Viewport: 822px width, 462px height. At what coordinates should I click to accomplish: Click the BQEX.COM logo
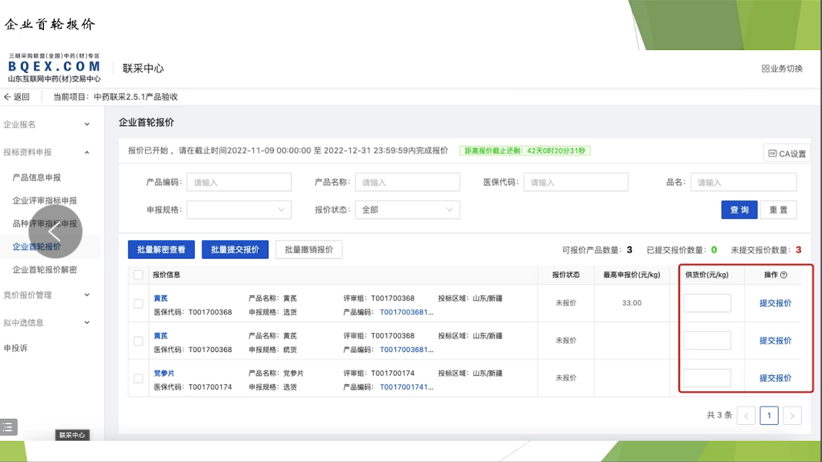tap(54, 67)
